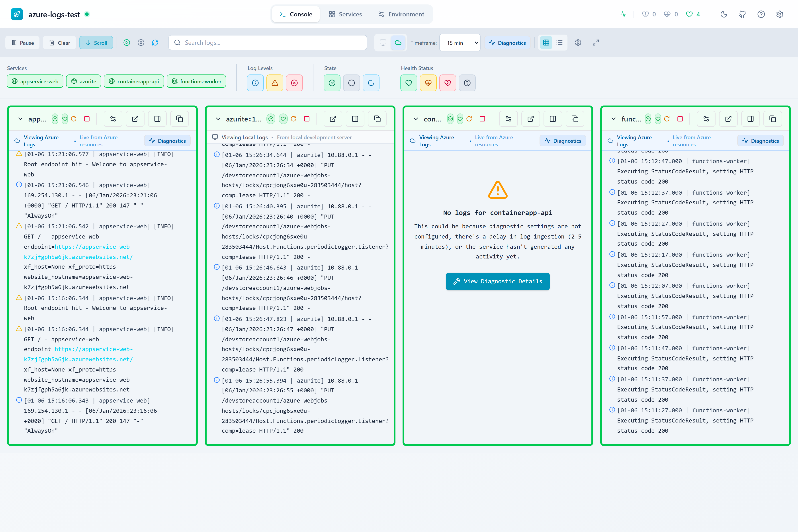The width and height of the screenshot is (798, 532).
Task: Open the 15 min timeframe dropdown
Action: point(460,42)
